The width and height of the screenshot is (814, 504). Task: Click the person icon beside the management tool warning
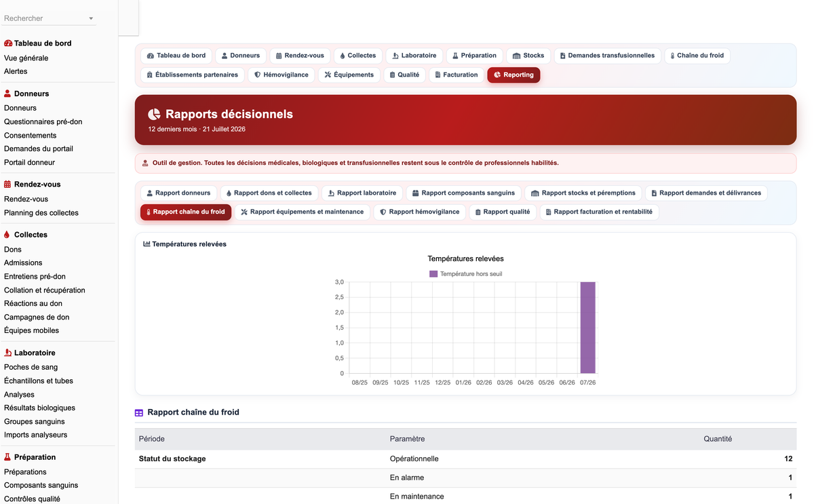[145, 163]
